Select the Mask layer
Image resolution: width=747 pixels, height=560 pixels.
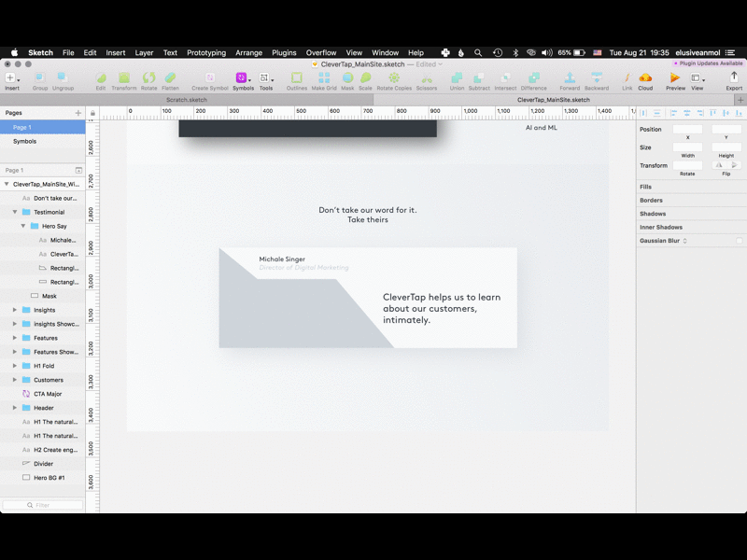(43, 296)
